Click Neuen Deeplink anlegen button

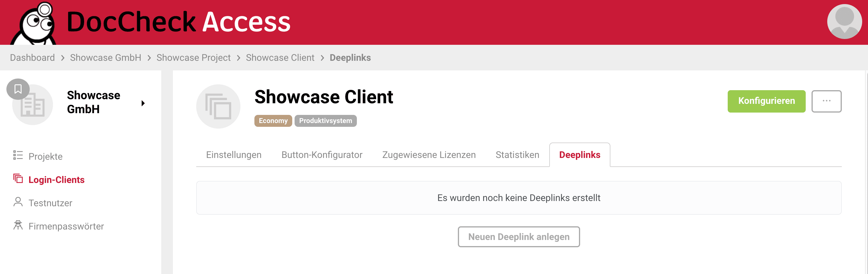click(519, 237)
